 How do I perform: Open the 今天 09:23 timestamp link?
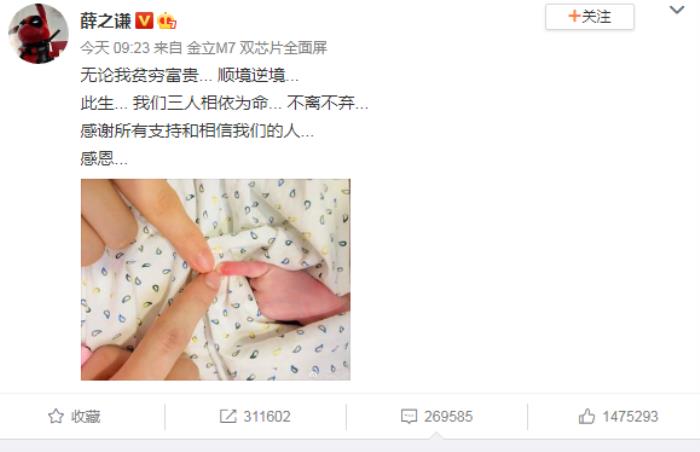pyautogui.click(x=115, y=47)
